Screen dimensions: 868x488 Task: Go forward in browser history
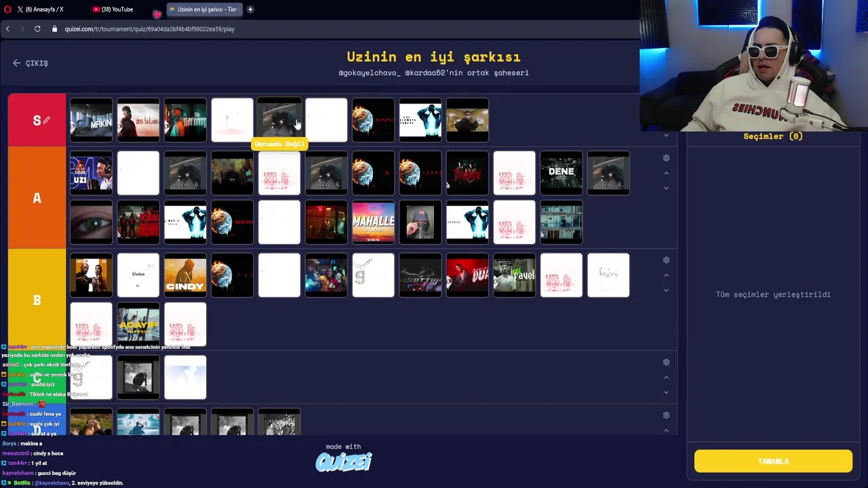(x=22, y=29)
